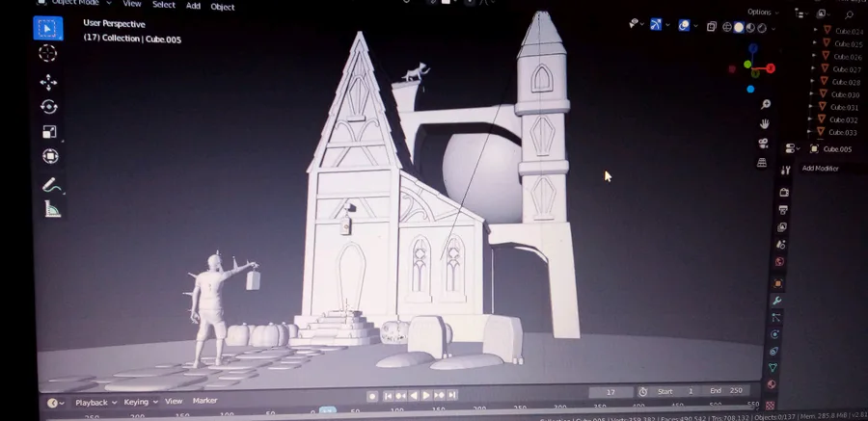Open the Playback menu
Image resolution: width=868 pixels, height=421 pixels.
coord(95,402)
